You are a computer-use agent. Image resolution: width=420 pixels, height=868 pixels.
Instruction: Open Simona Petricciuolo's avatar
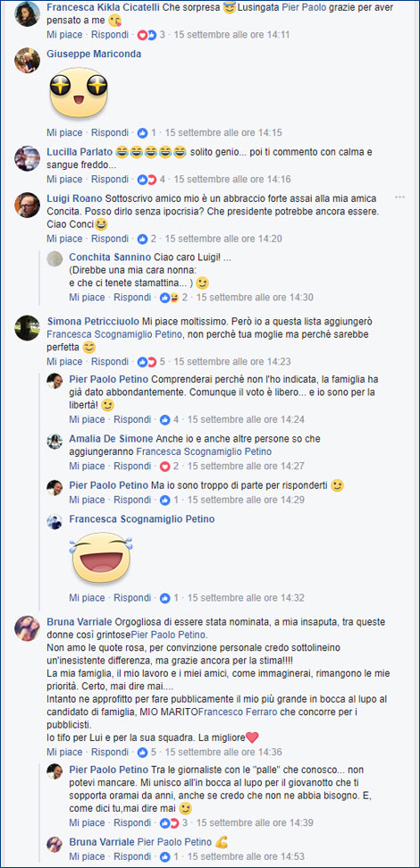tap(27, 328)
